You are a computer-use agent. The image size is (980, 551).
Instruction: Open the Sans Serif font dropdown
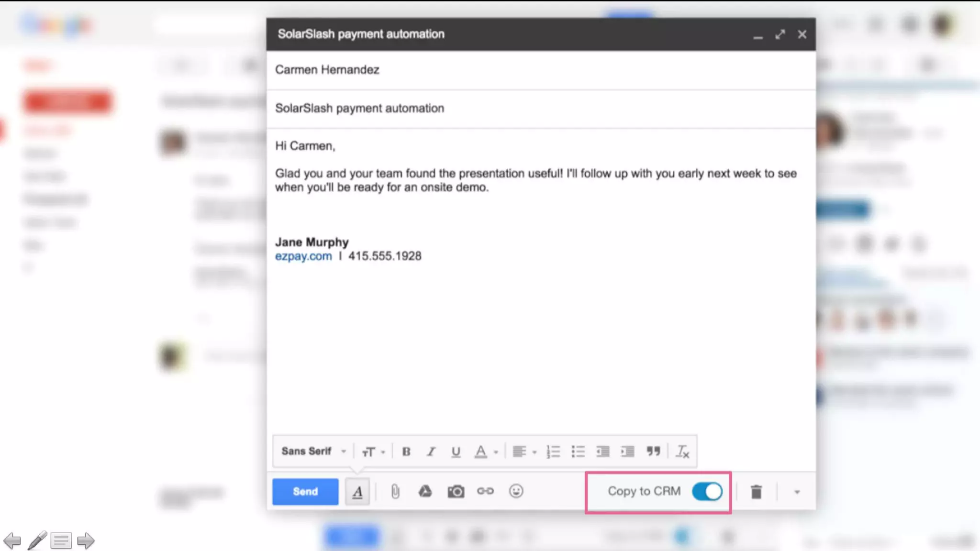click(x=313, y=451)
